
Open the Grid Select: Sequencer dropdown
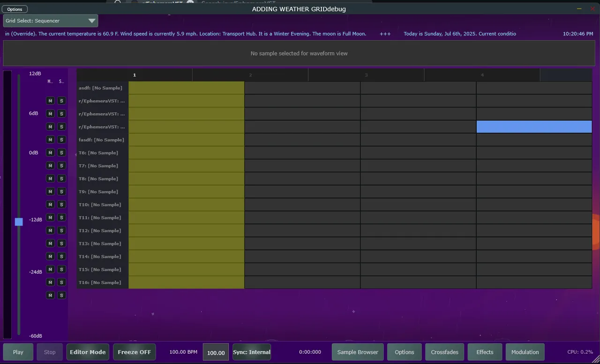pos(50,21)
